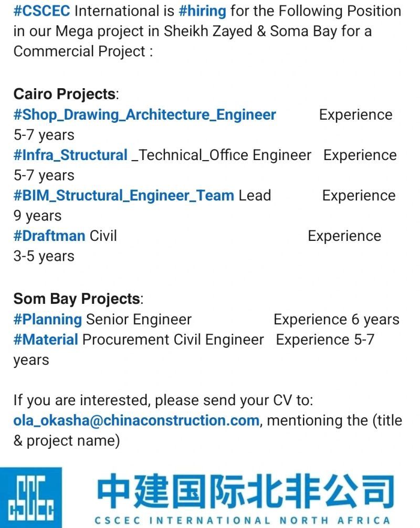Click the Som Bay Projects heading
This screenshot has width=420, height=528.
click(78, 299)
